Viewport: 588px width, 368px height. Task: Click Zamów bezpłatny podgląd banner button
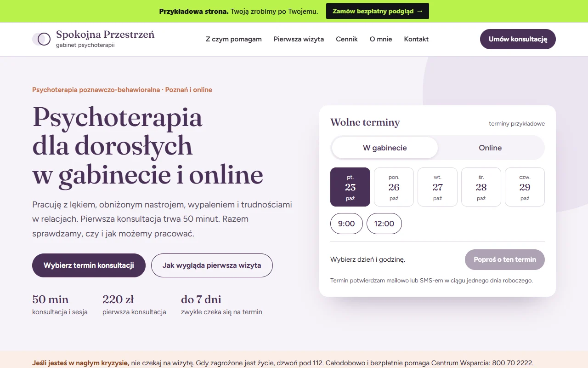378,11
